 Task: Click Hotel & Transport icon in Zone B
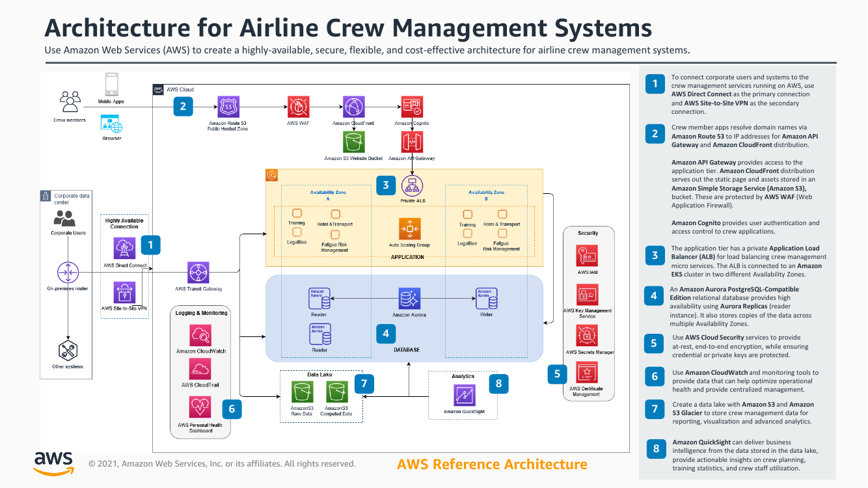(x=502, y=213)
